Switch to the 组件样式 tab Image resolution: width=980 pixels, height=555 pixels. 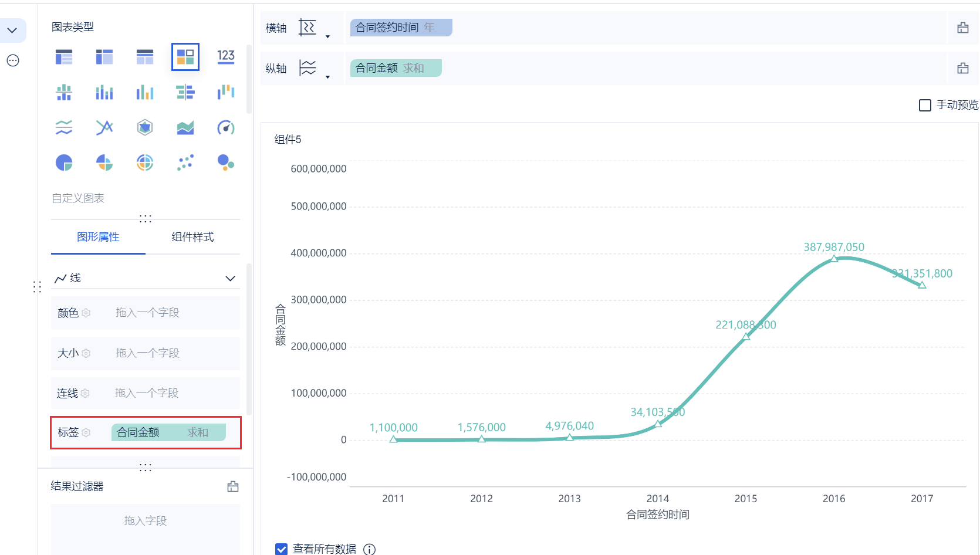click(192, 237)
